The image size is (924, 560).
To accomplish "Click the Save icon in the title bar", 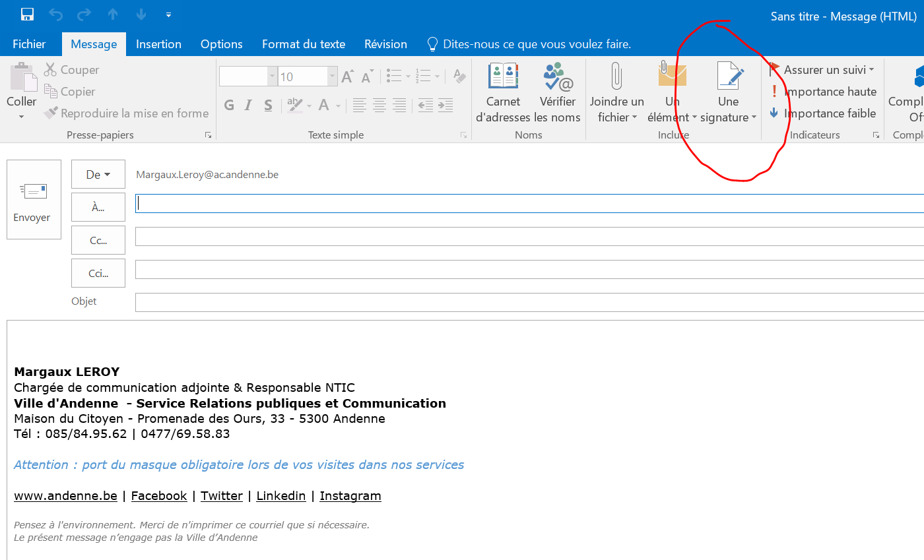I will pyautogui.click(x=27, y=15).
